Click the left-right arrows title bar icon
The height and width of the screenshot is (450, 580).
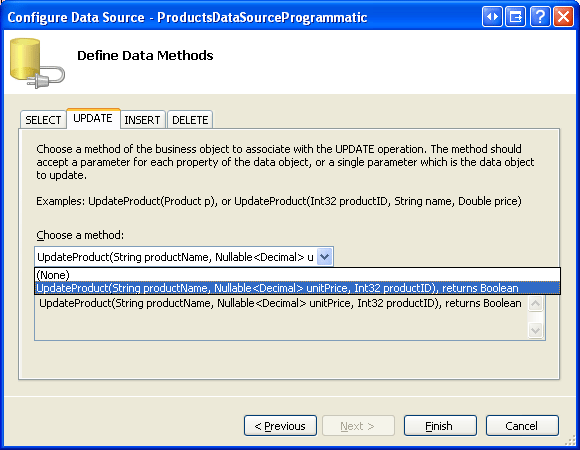[x=492, y=17]
